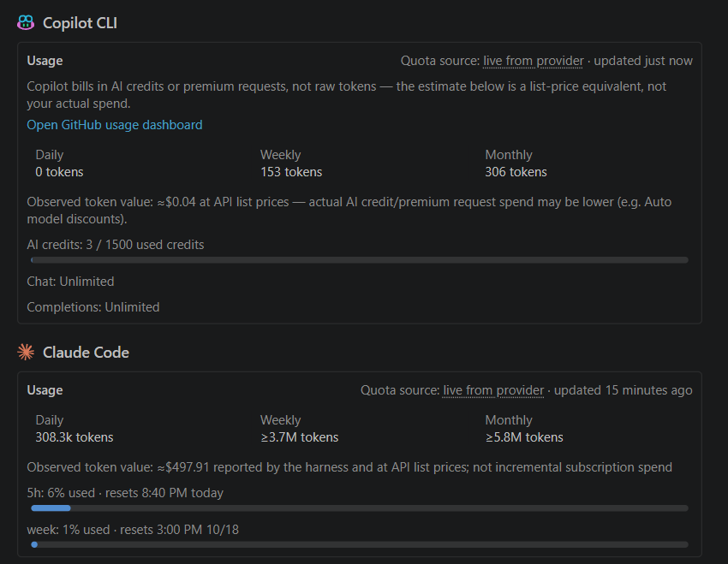Click the '≈$0.04 at API list prices' text
This screenshot has width=728, height=564.
point(223,202)
